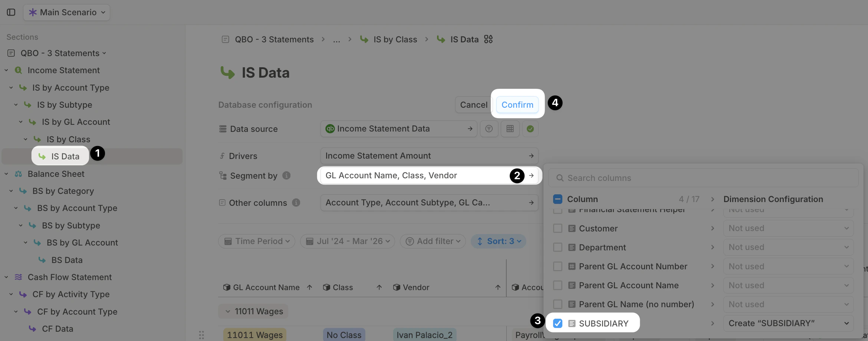Screen dimensions: 868x341
Task: Open BS by Account Type
Action: 77,208
